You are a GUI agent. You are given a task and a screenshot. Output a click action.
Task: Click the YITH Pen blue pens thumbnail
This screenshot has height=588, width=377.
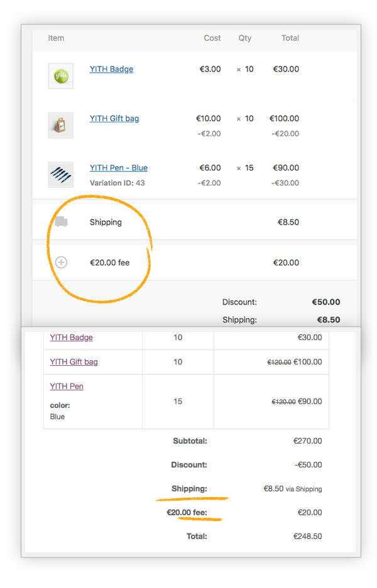tap(61, 174)
